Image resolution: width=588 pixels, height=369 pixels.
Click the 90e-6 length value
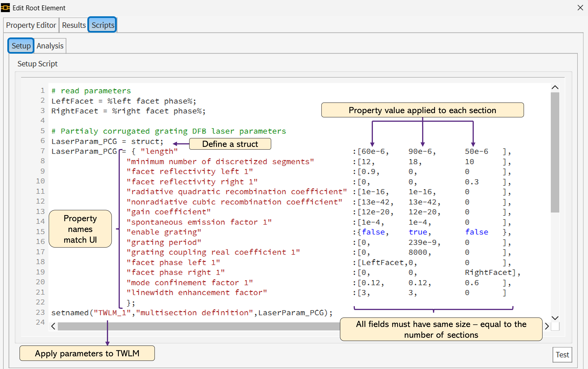pyautogui.click(x=420, y=152)
